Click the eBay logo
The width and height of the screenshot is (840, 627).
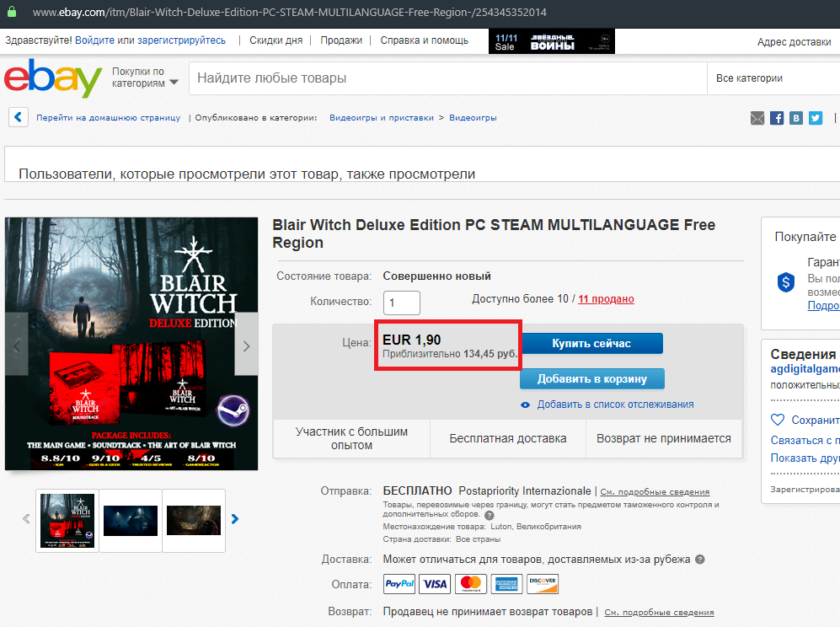tap(53, 78)
